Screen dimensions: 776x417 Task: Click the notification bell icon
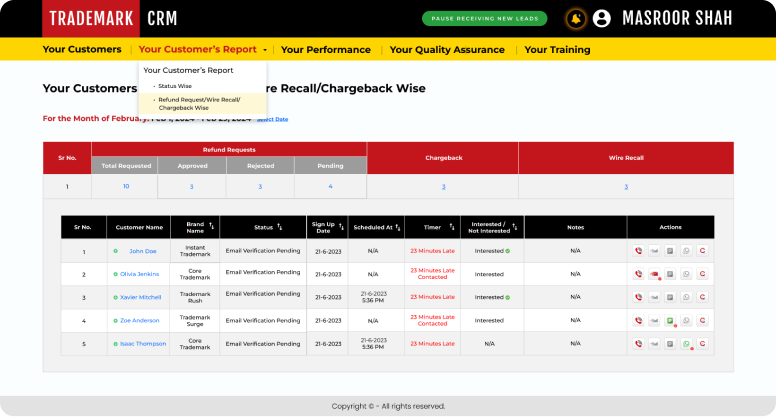pyautogui.click(x=575, y=18)
